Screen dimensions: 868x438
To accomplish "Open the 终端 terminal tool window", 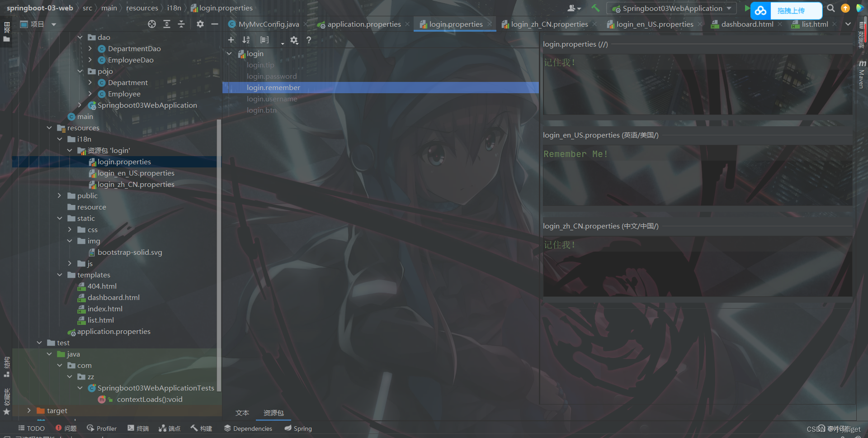I will click(x=138, y=428).
